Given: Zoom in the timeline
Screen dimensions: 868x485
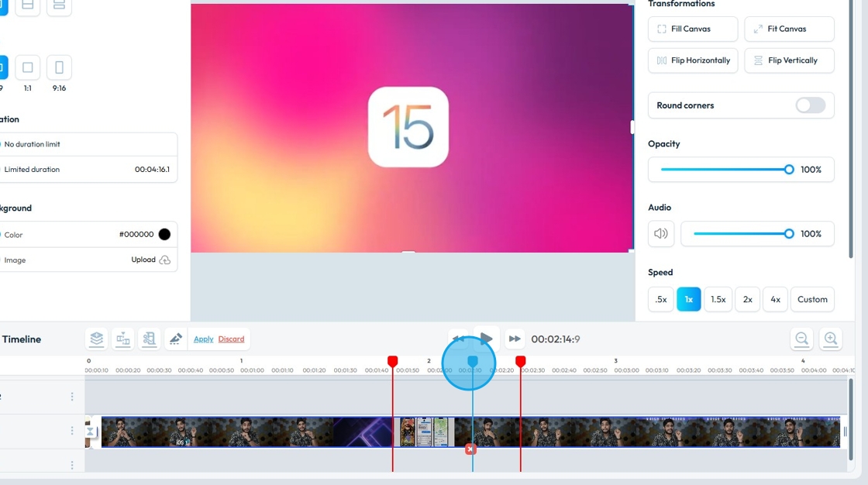Looking at the screenshot, I should tap(830, 339).
